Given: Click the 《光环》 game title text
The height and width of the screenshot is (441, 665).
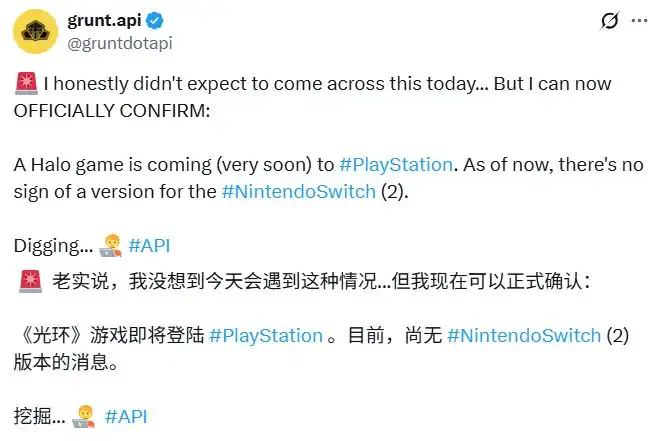Looking at the screenshot, I should coord(46,336).
